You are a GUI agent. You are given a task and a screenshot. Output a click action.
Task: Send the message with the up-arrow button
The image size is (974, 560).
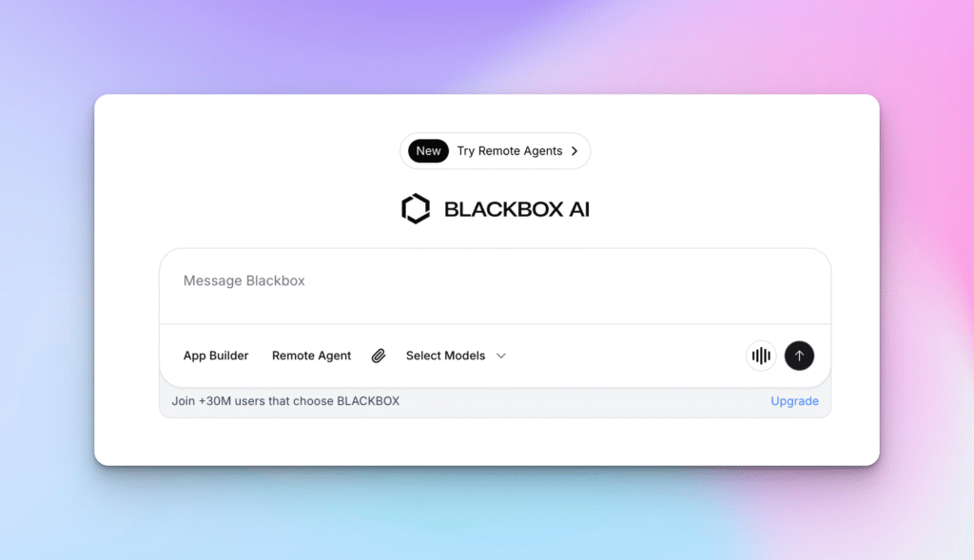tap(799, 356)
